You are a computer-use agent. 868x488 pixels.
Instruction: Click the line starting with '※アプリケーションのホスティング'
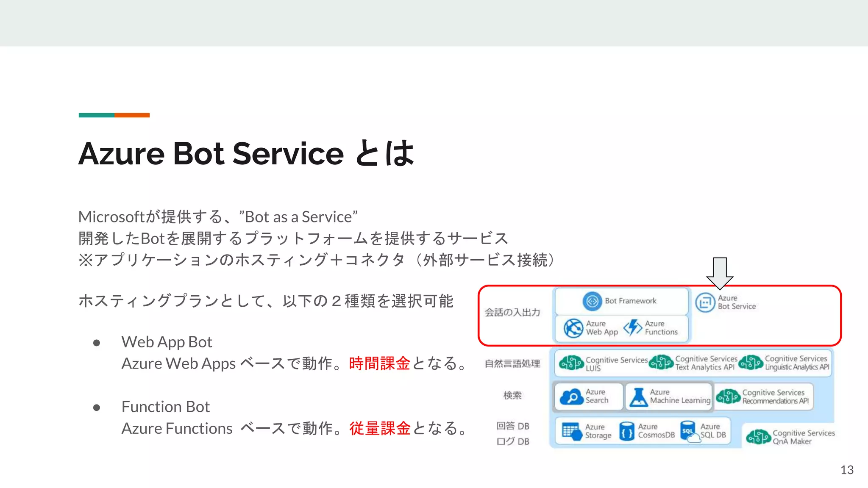pos(317,260)
